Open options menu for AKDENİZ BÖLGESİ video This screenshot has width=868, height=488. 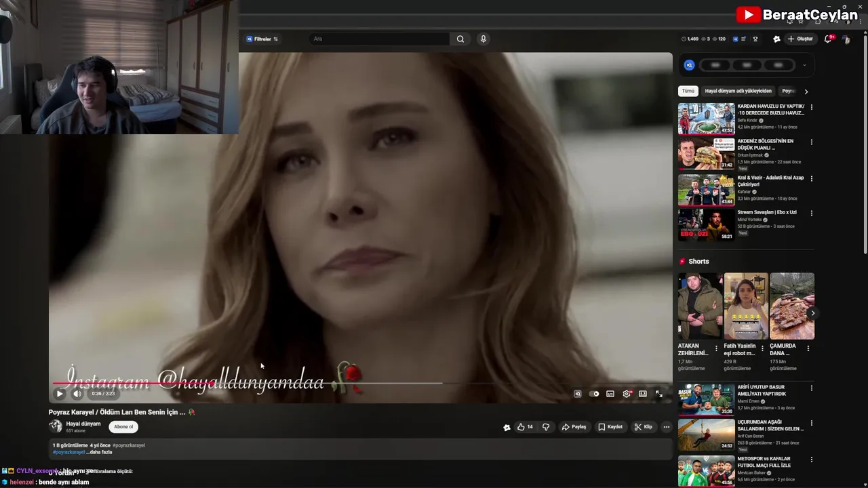pyautogui.click(x=811, y=142)
